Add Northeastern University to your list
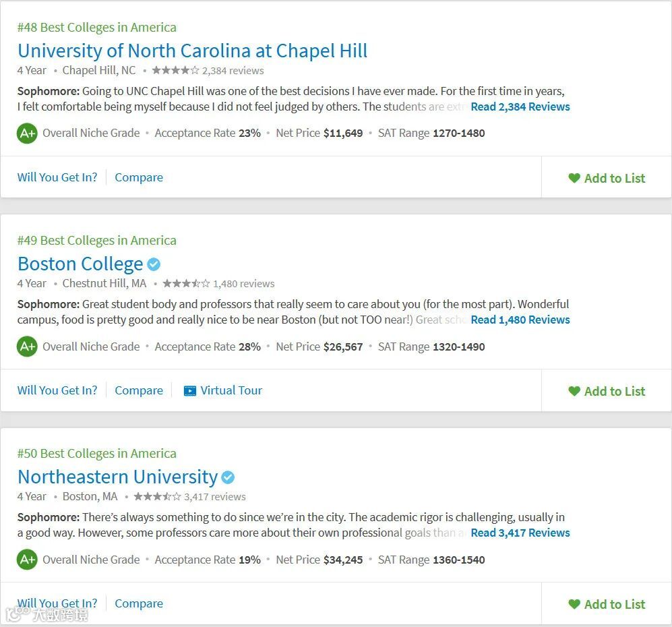Screen dimensions: 672x627 click(607, 604)
